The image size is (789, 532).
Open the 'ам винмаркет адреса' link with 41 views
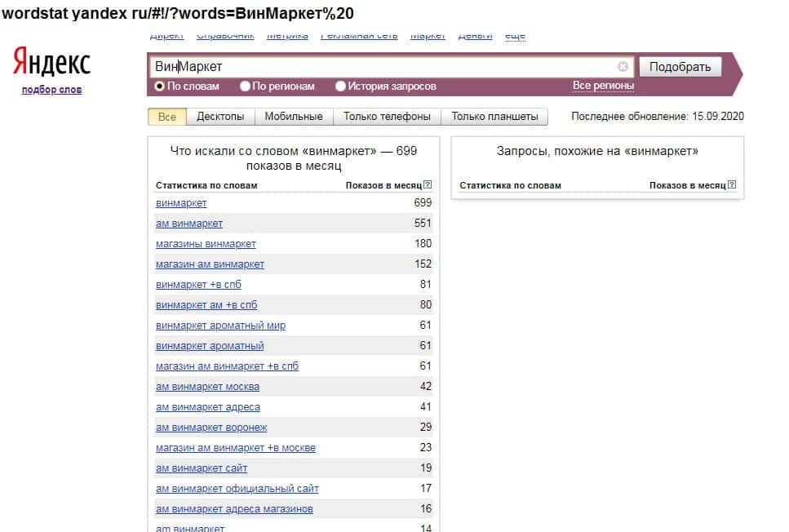[x=208, y=407]
